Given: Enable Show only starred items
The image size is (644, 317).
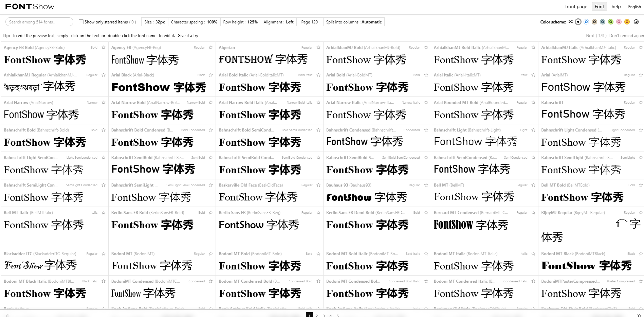Looking at the screenshot, I should [81, 21].
